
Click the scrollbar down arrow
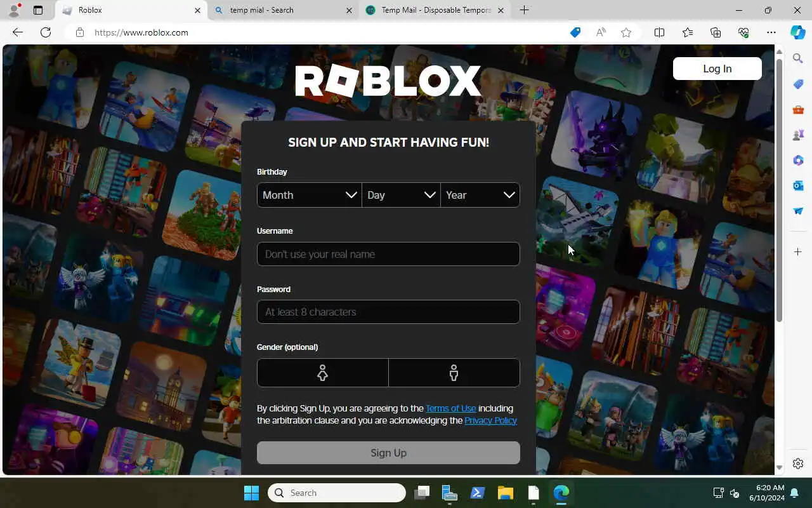[780, 467]
